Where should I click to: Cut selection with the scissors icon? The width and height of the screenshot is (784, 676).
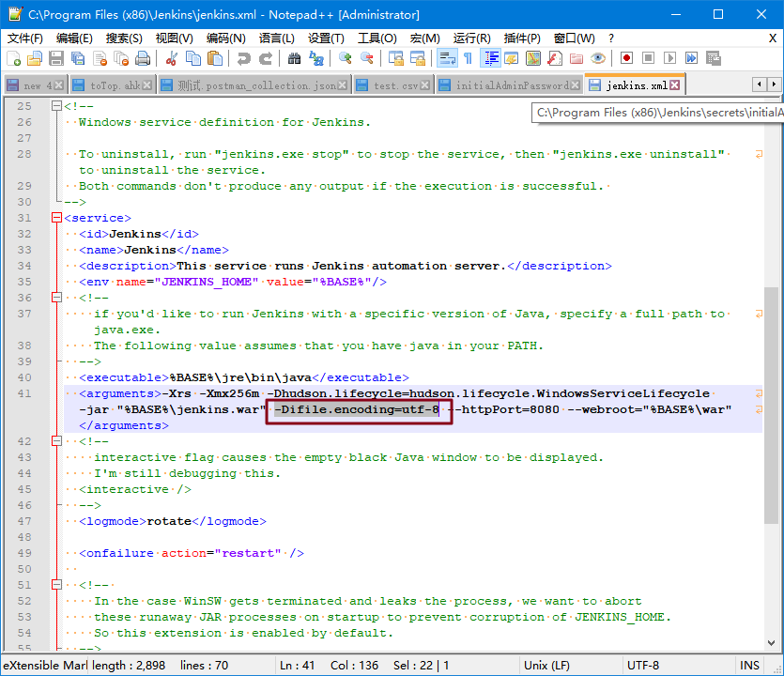click(x=172, y=58)
